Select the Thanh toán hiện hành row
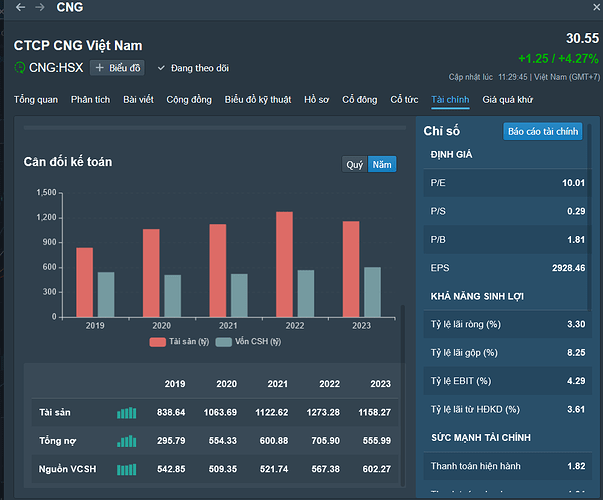The height and width of the screenshot is (500, 603). (507, 466)
